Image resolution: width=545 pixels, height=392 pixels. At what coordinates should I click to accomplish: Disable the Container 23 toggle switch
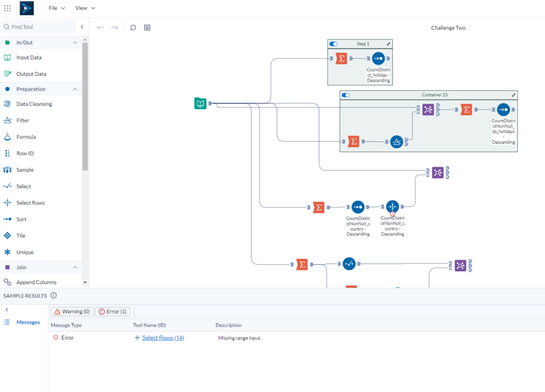tap(346, 95)
